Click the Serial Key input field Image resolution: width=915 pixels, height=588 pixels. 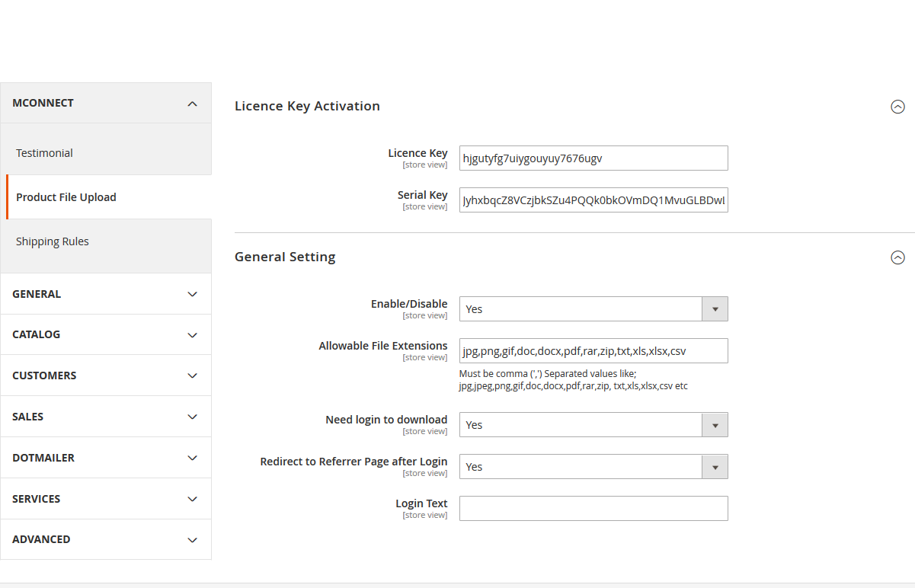click(593, 200)
